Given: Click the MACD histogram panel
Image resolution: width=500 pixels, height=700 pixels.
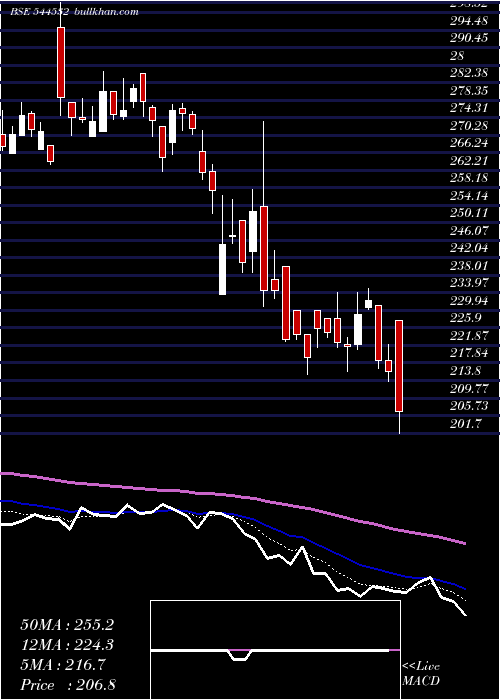Looking at the screenshot, I should pyautogui.click(x=275, y=650).
